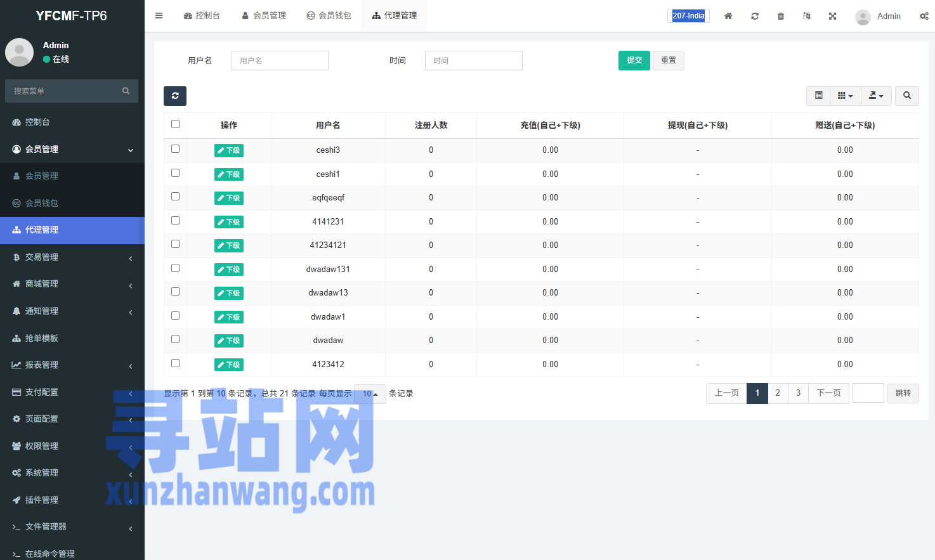Open the page size dropdown showing 10

pyautogui.click(x=370, y=394)
